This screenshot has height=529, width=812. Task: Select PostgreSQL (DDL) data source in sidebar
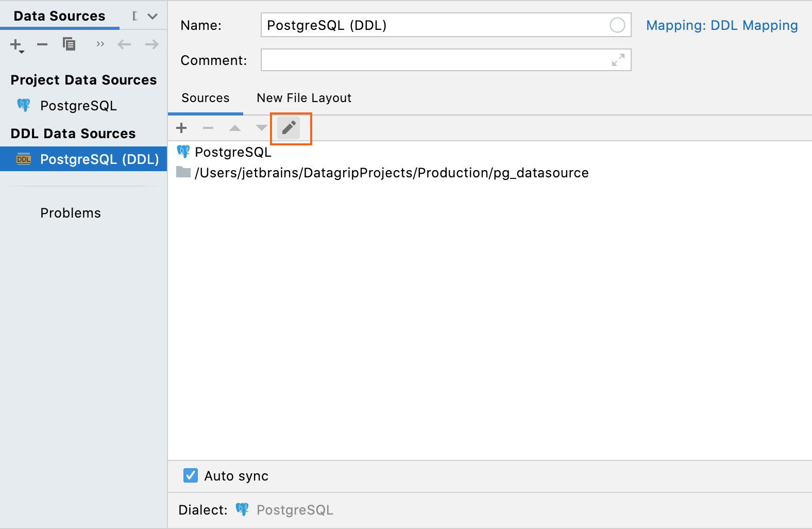coord(83,159)
